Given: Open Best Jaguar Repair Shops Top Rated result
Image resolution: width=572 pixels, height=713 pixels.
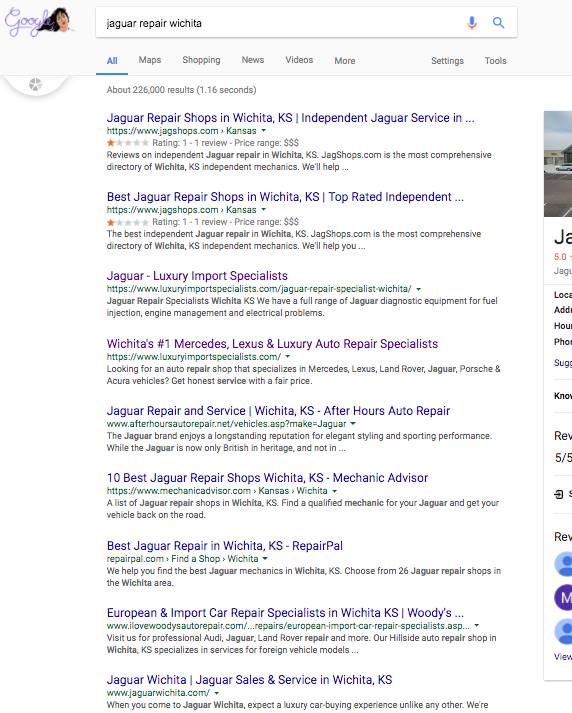Looking at the screenshot, I should 285,197.
